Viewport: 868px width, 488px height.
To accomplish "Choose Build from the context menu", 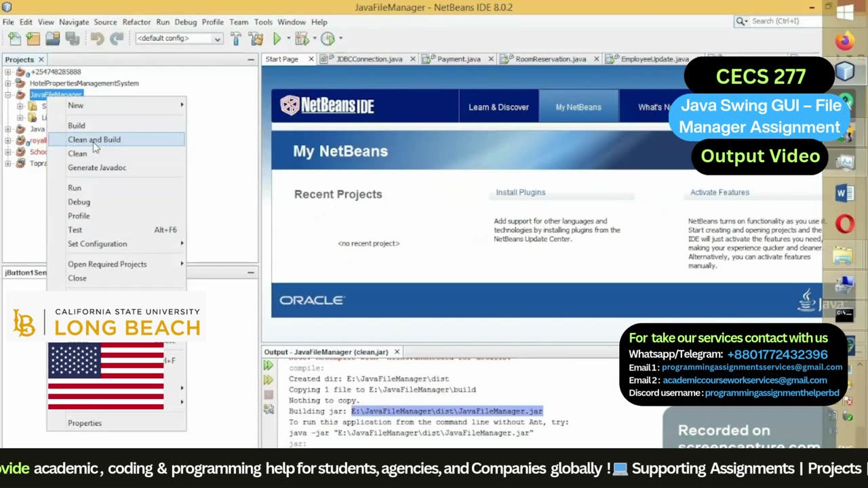I will click(x=117, y=125).
